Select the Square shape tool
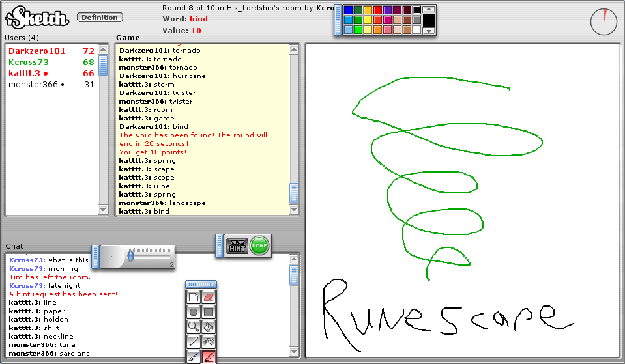 tap(209, 312)
